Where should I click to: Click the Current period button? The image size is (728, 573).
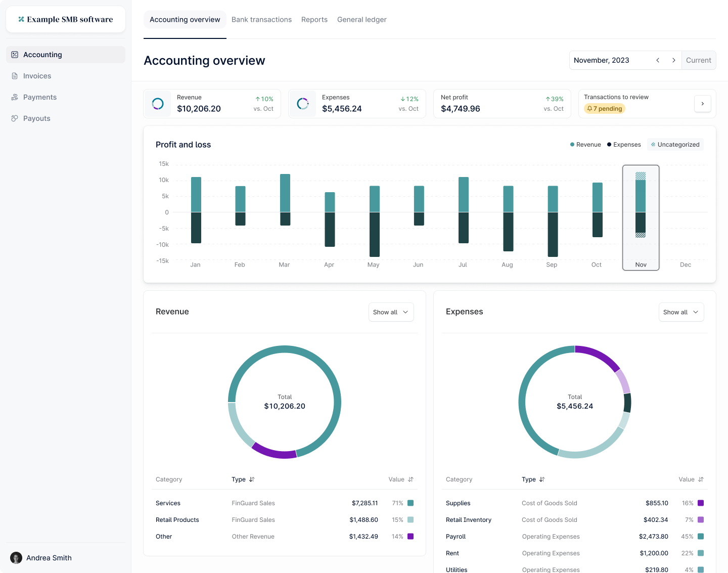point(698,60)
